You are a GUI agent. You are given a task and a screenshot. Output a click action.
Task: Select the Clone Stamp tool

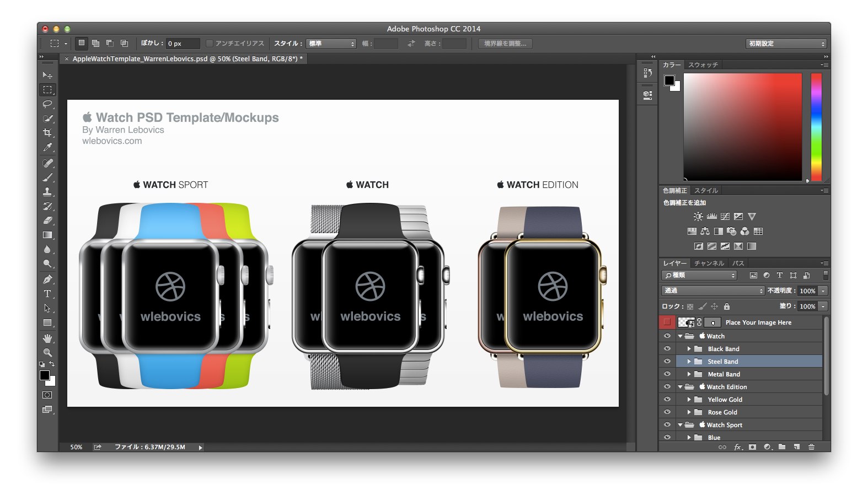47,192
